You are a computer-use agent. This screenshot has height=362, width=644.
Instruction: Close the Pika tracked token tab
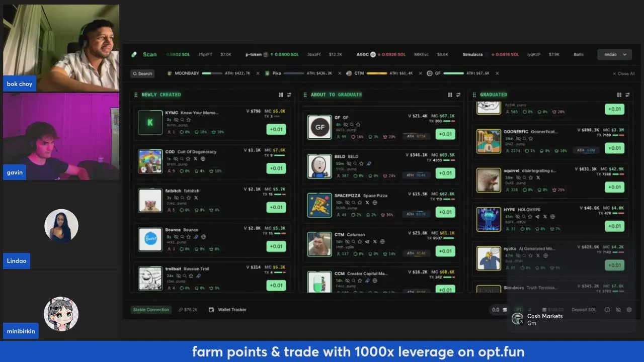point(339,73)
